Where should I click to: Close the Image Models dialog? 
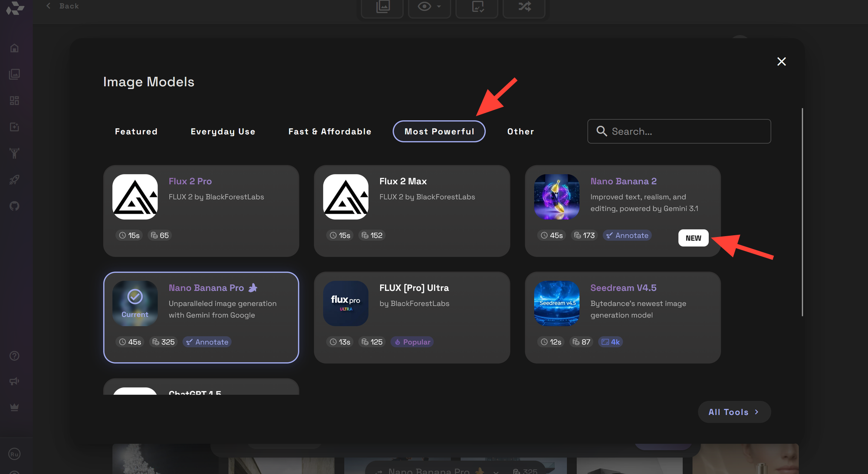pos(781,62)
